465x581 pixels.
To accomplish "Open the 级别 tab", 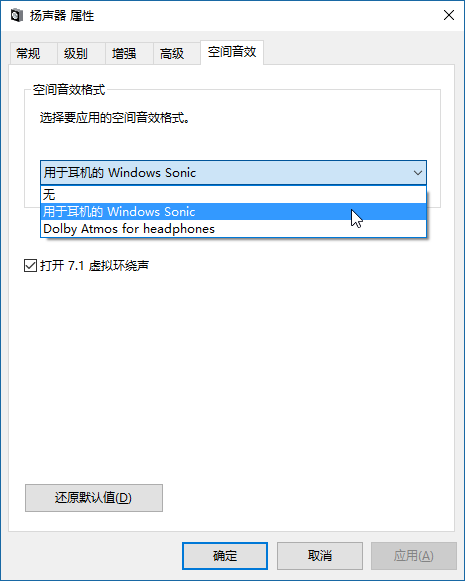I will tap(76, 54).
